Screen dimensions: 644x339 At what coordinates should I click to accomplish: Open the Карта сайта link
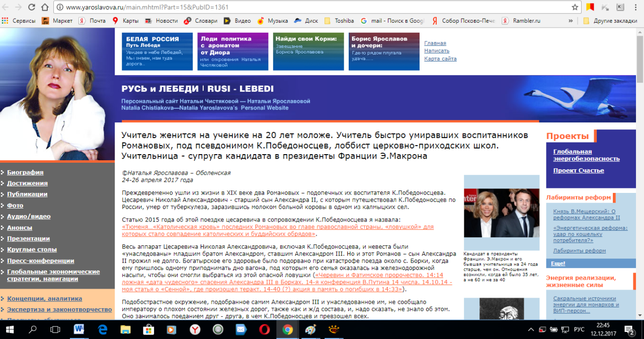440,58
